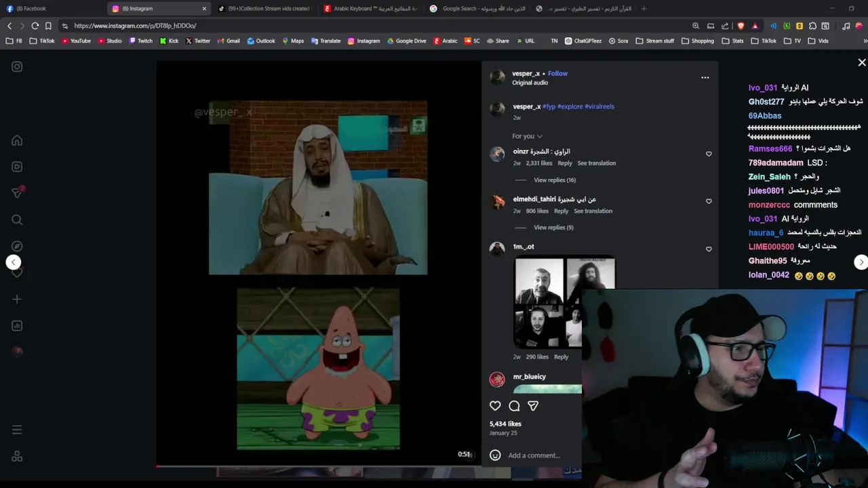
Task: Bookmark this page in browser toolbar
Action: pyautogui.click(x=48, y=26)
